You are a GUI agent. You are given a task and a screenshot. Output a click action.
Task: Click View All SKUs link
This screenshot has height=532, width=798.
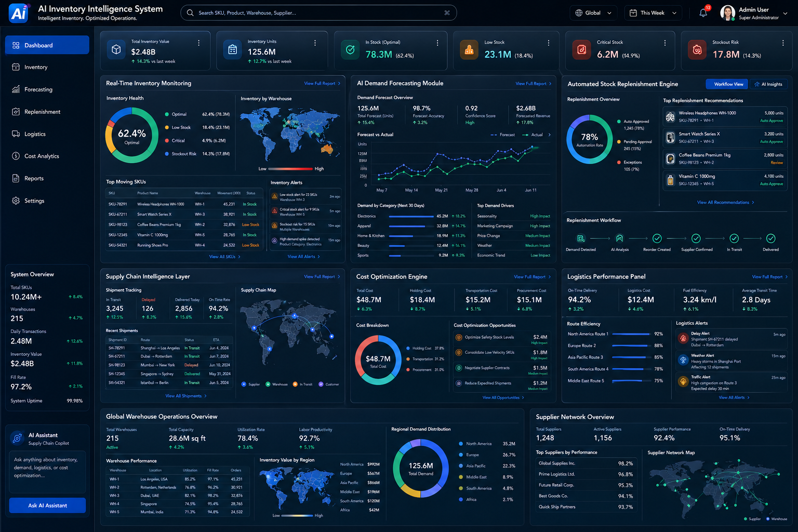[224, 257]
